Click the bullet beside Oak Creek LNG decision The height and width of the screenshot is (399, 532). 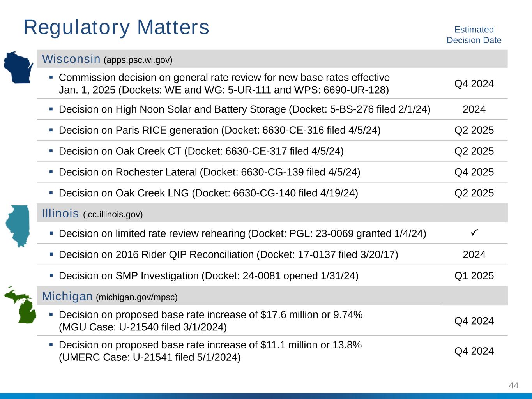[x=51, y=193]
